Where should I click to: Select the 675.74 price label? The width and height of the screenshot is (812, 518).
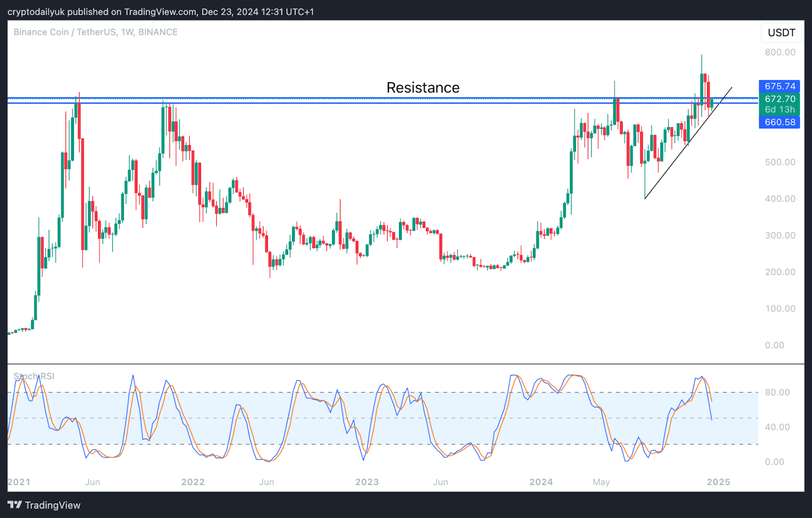[780, 86]
